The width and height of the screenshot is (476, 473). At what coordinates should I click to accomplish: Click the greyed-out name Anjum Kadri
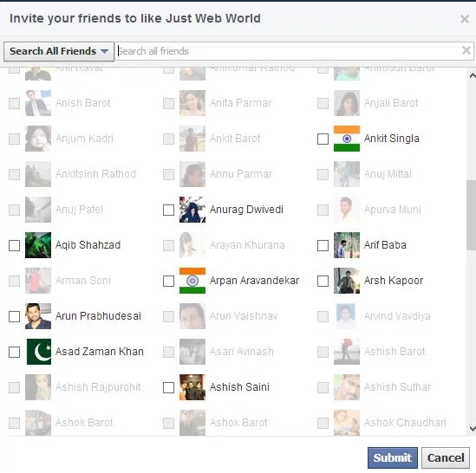click(84, 139)
